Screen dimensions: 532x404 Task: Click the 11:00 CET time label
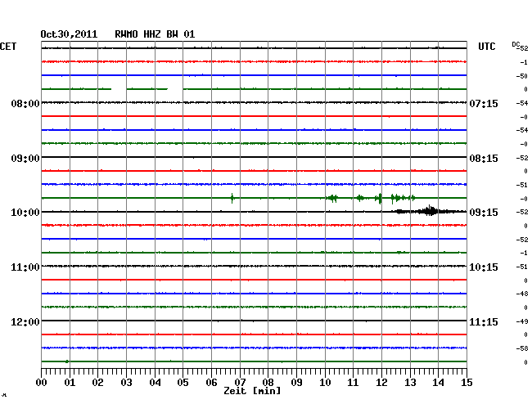click(x=25, y=267)
